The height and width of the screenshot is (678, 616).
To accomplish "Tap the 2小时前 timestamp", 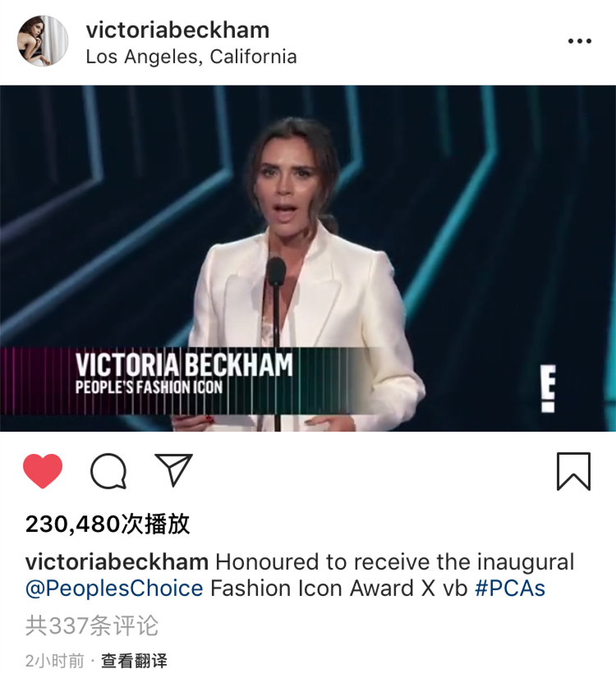I will (x=54, y=661).
